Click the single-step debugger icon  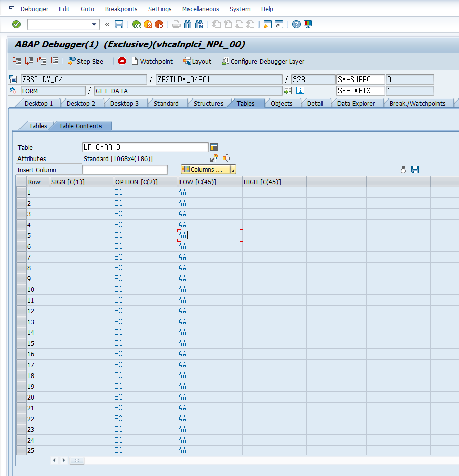click(x=16, y=61)
